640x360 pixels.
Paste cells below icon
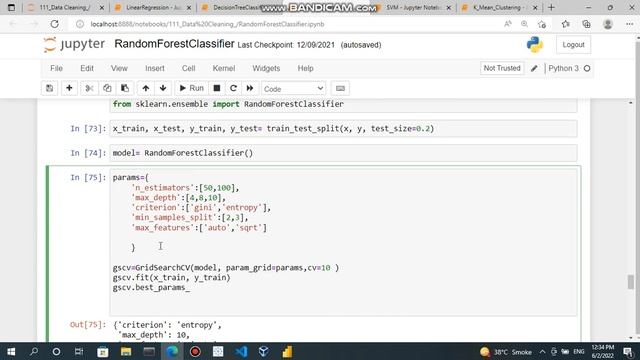(x=124, y=89)
